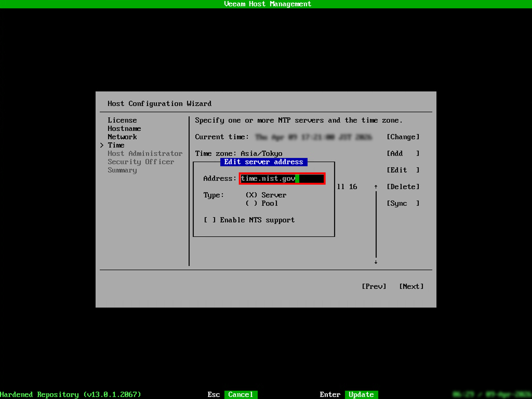
Task: Select the Time step in wizard menu
Action: click(x=116, y=145)
